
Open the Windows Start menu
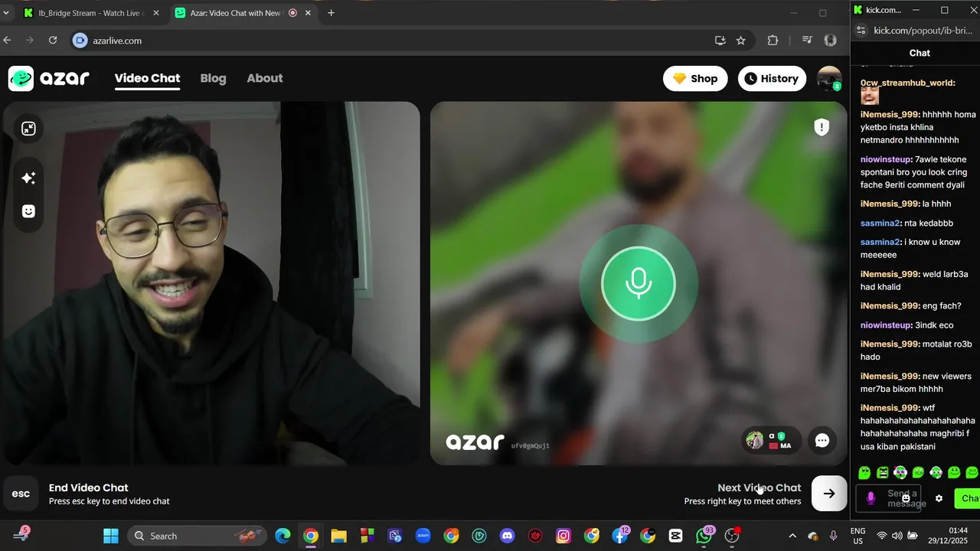coord(111,536)
